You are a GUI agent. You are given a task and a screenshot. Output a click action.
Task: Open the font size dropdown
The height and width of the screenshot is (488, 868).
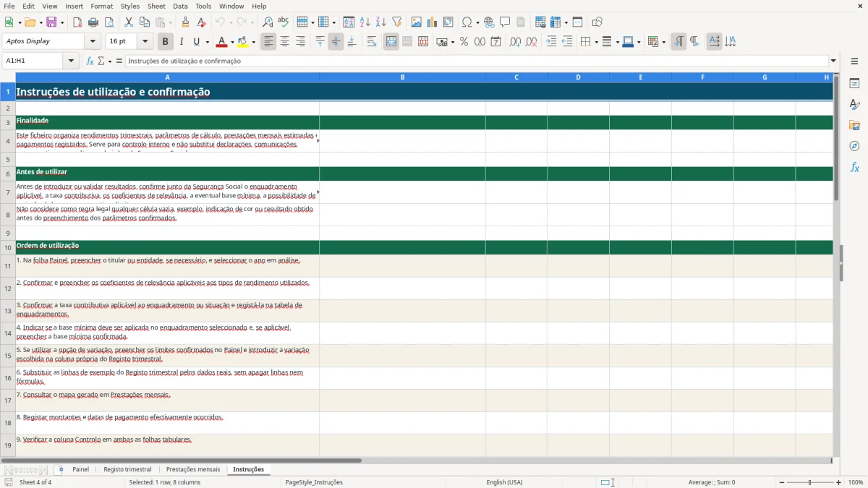tap(145, 41)
